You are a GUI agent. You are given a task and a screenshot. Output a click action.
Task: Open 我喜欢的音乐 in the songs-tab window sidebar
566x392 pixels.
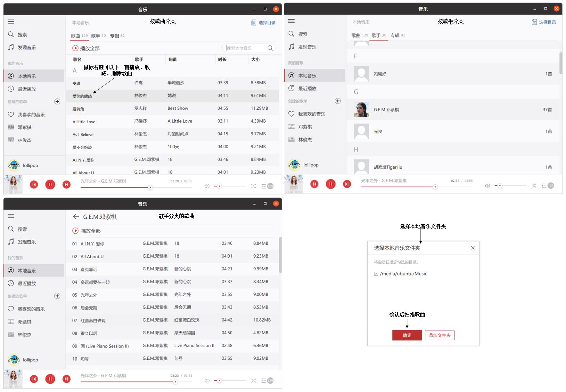tap(26, 115)
